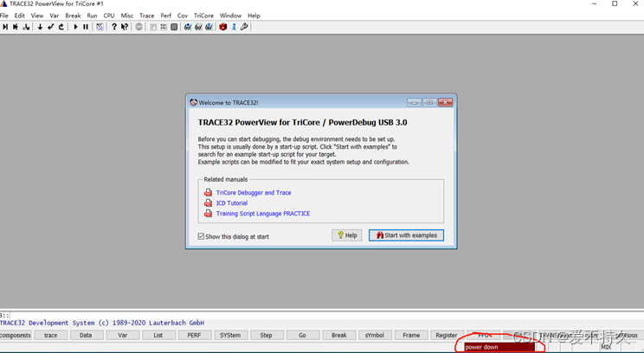This screenshot has height=353, width=644.
Task: Open the CPU menu
Action: [109, 16]
